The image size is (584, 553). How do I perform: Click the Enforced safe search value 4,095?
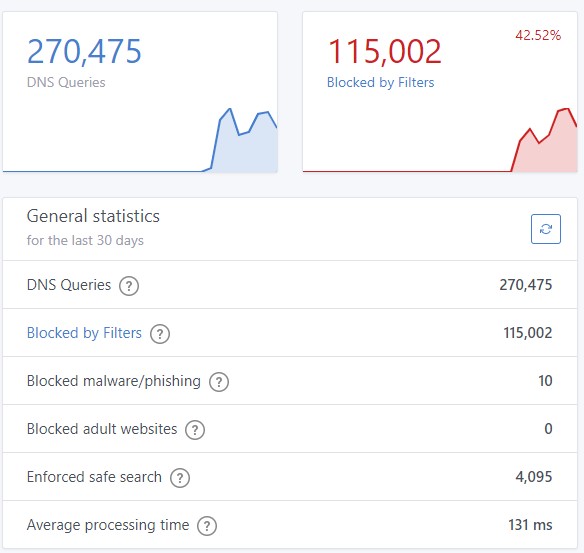(534, 477)
